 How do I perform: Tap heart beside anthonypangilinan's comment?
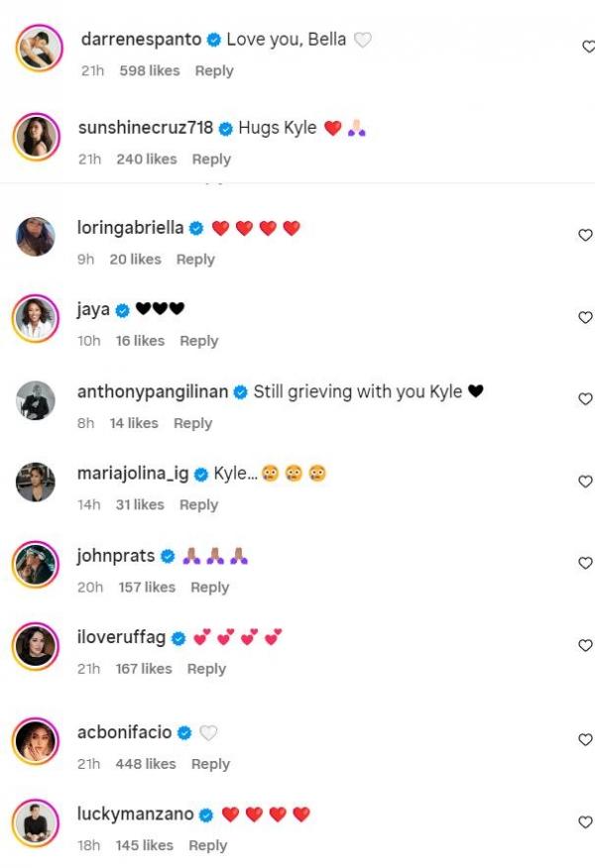(585, 398)
